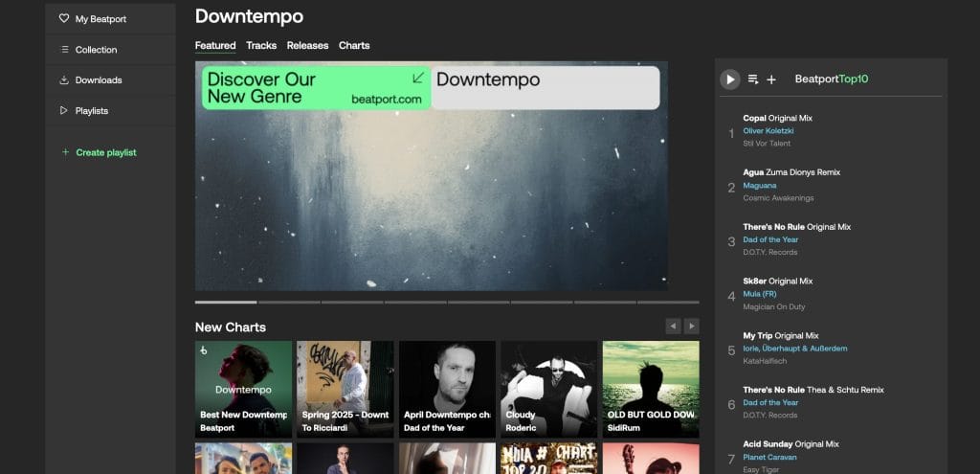The height and width of the screenshot is (474, 980).
Task: Open the Mula Chart Top 20 thumbnail
Action: coord(548,459)
